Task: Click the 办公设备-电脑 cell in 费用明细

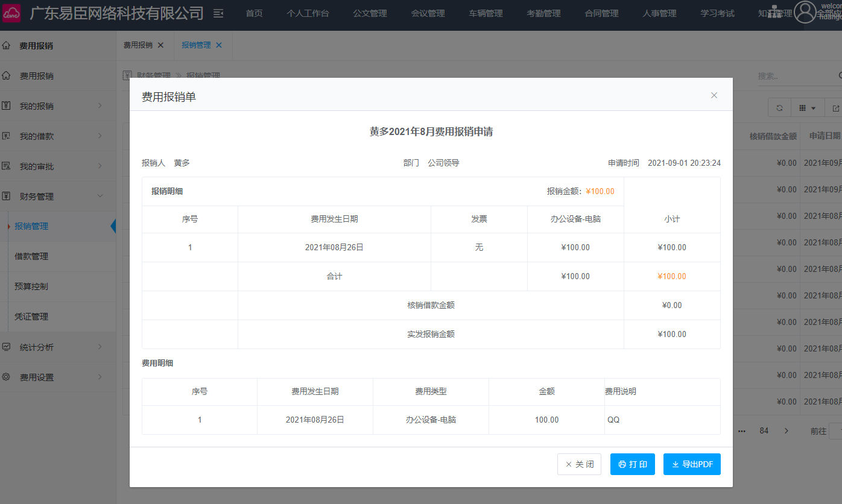Action: pyautogui.click(x=431, y=420)
